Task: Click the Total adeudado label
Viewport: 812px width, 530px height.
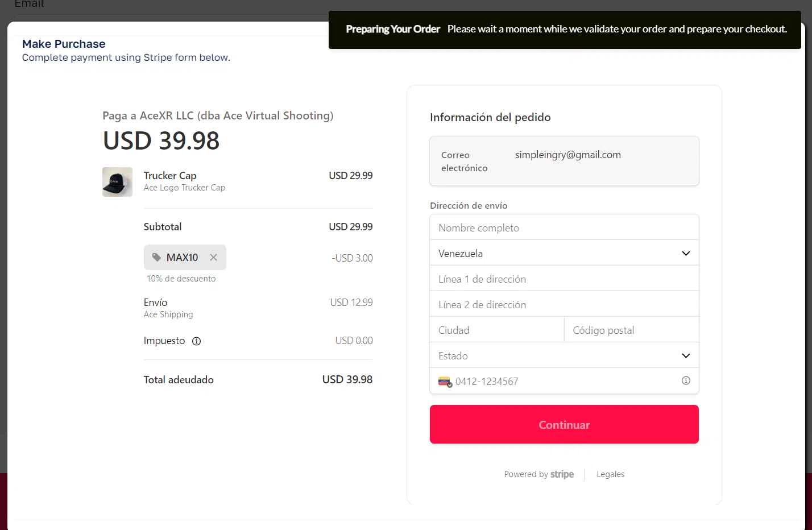Action: (x=179, y=380)
